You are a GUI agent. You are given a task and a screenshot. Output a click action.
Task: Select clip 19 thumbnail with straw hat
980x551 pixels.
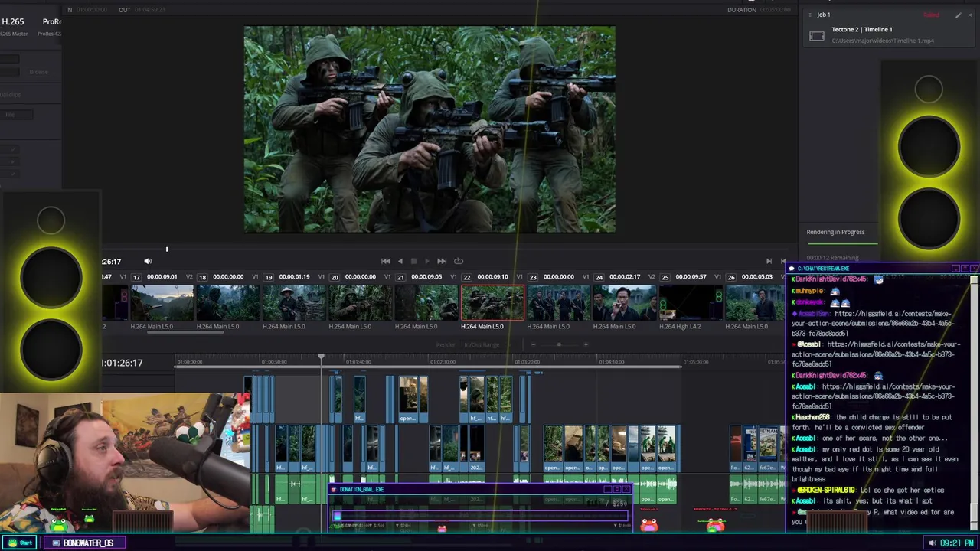tap(294, 302)
